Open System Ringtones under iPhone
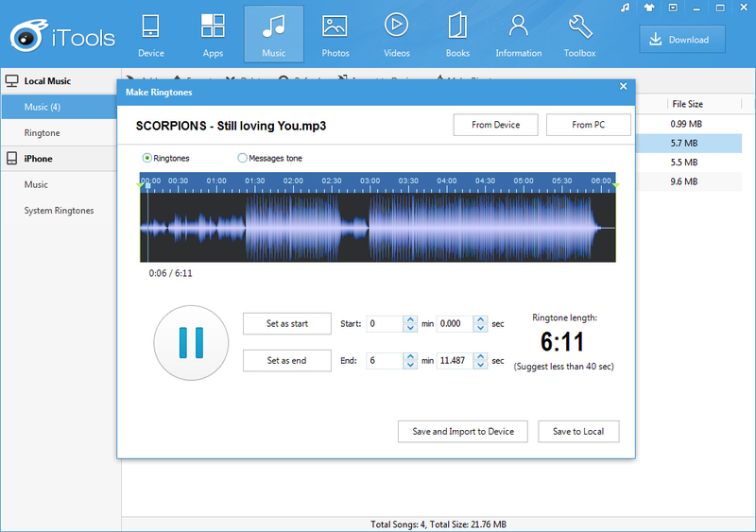Viewport: 756px width, 532px height. [x=59, y=211]
